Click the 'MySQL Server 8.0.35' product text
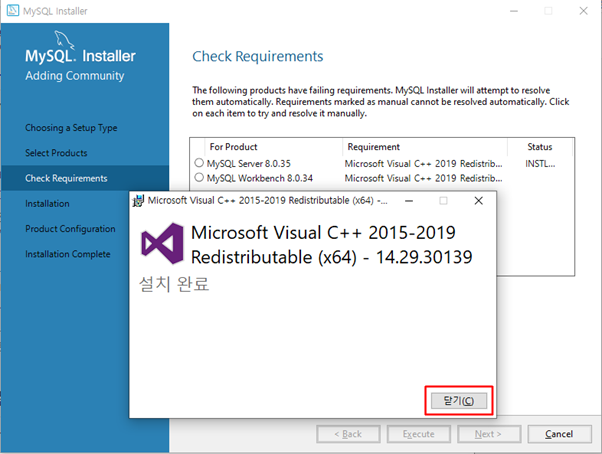The height and width of the screenshot is (454, 602). tap(249, 164)
